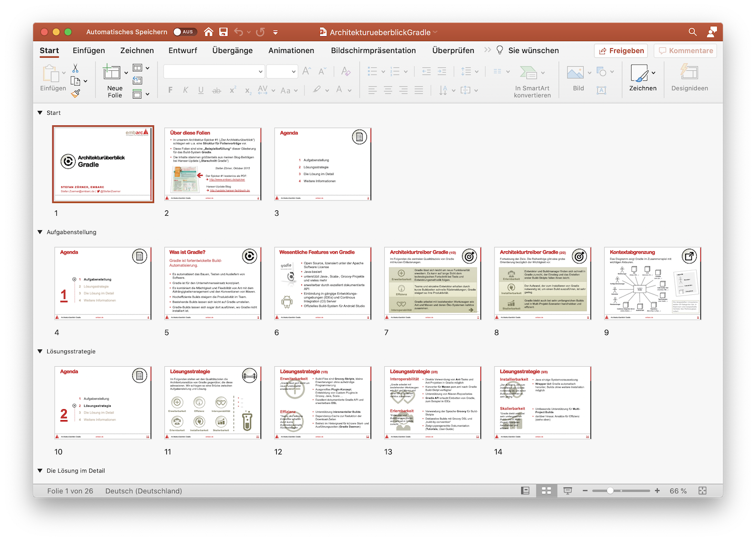Switch to slide sorter view in status bar
756x541 pixels.
point(547,491)
